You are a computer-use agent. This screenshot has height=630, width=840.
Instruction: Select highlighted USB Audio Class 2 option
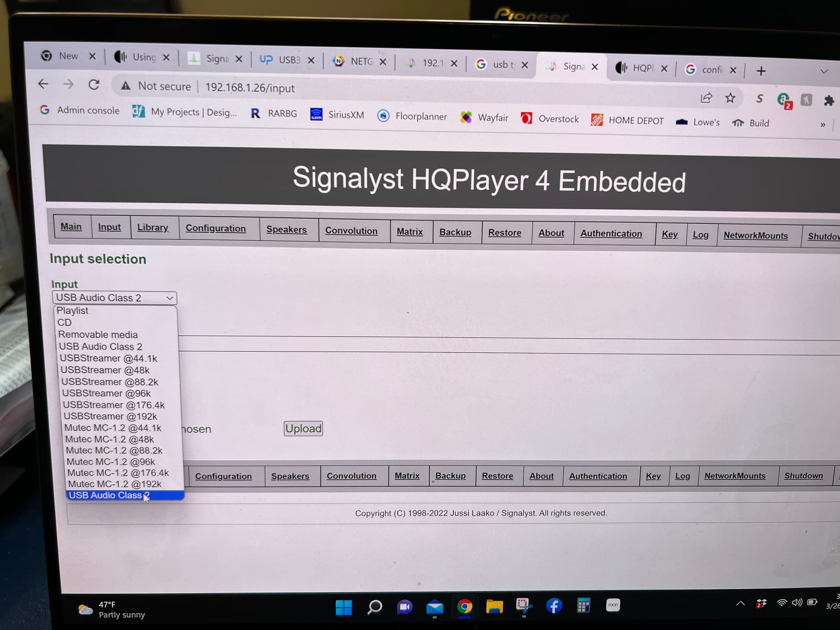(x=126, y=495)
